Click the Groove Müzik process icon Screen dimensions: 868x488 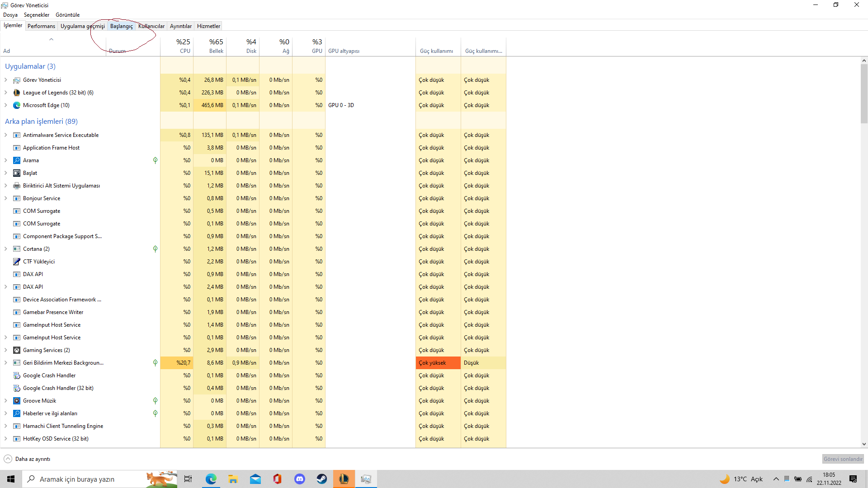click(17, 401)
